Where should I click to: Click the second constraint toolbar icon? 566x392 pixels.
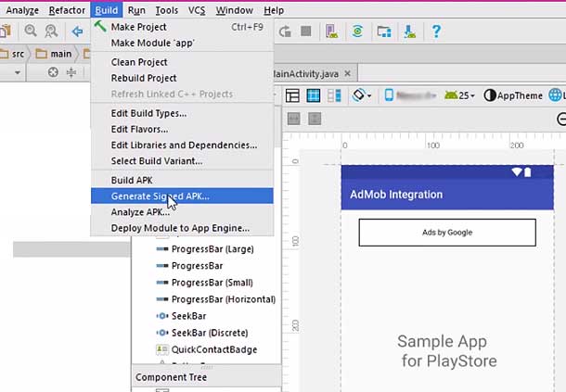315,119
